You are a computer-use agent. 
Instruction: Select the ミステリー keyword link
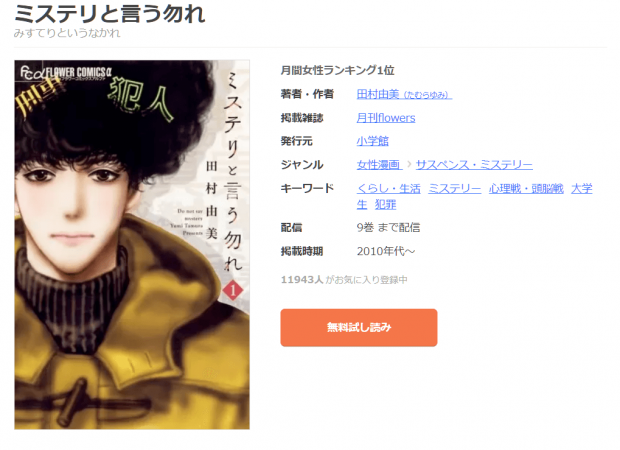(454, 189)
